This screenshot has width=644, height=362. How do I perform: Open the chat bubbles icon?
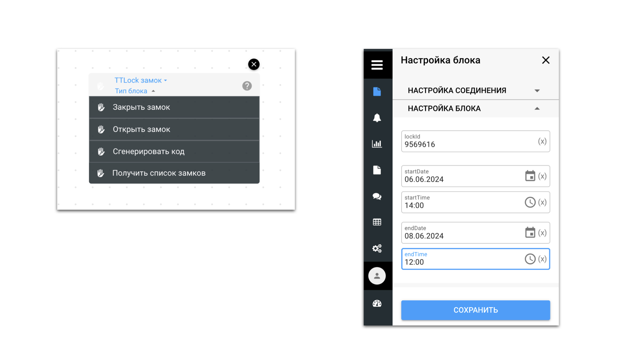(377, 196)
